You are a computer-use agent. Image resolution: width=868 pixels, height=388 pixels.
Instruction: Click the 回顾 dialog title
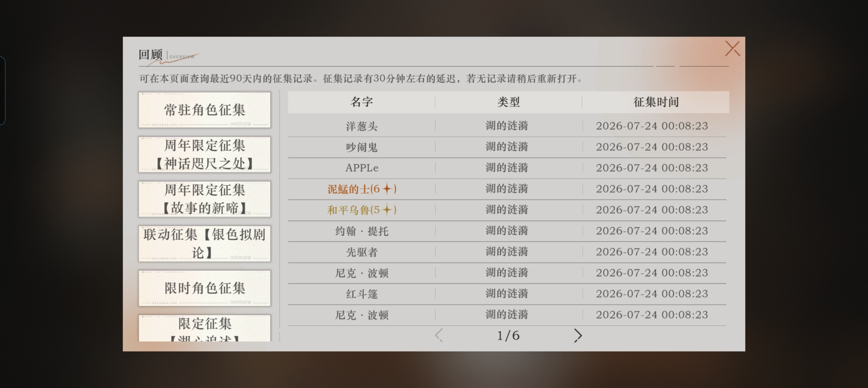[151, 54]
